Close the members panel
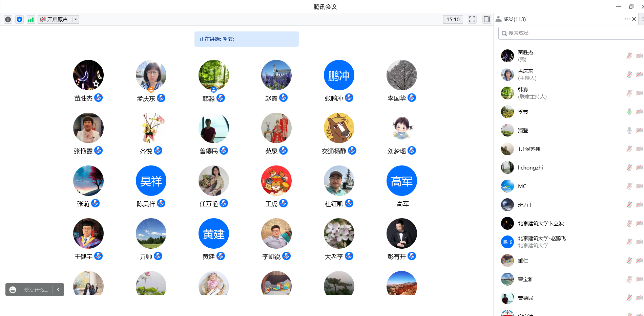The height and width of the screenshot is (316, 644). point(634,19)
